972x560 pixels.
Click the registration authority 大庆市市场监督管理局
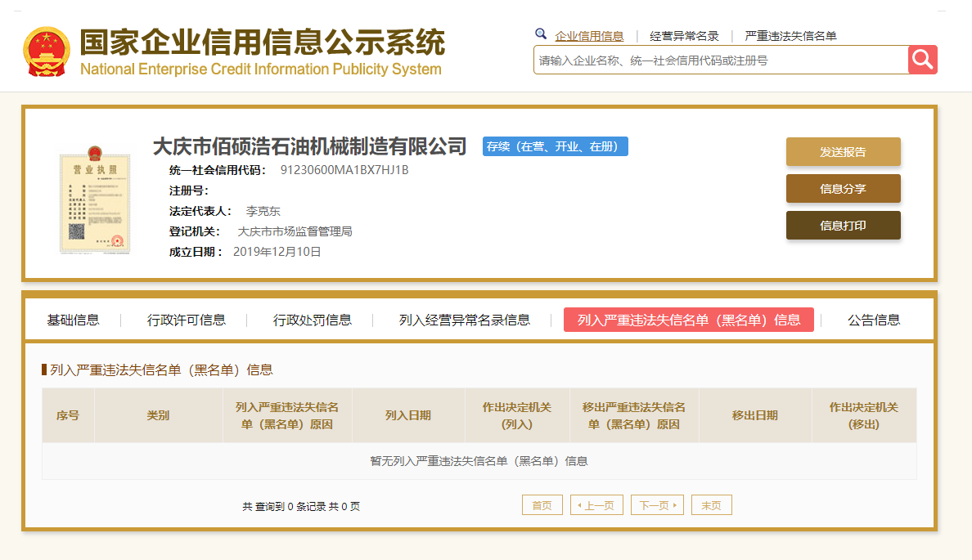[295, 231]
